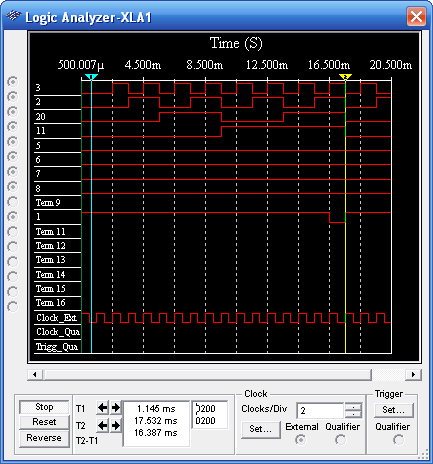Open Clock Set... dialog
This screenshot has height=464, width=433.
(261, 429)
